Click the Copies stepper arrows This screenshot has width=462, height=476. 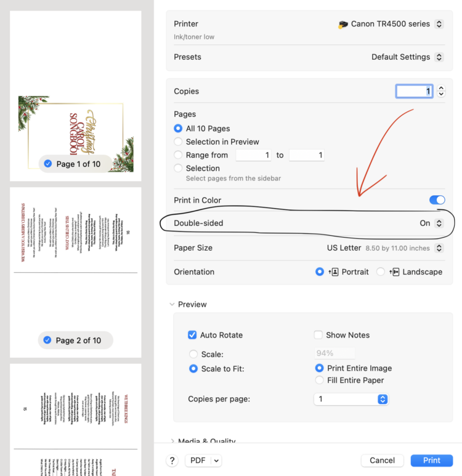pyautogui.click(x=441, y=91)
